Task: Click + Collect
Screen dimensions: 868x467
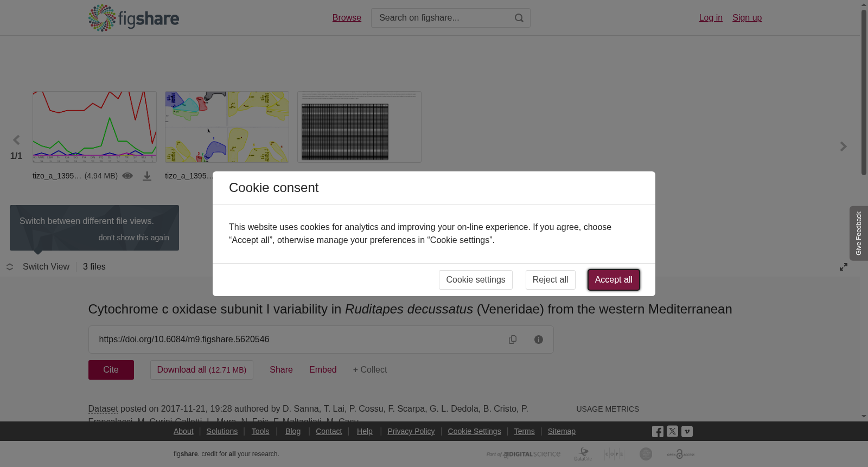Action: 370,370
